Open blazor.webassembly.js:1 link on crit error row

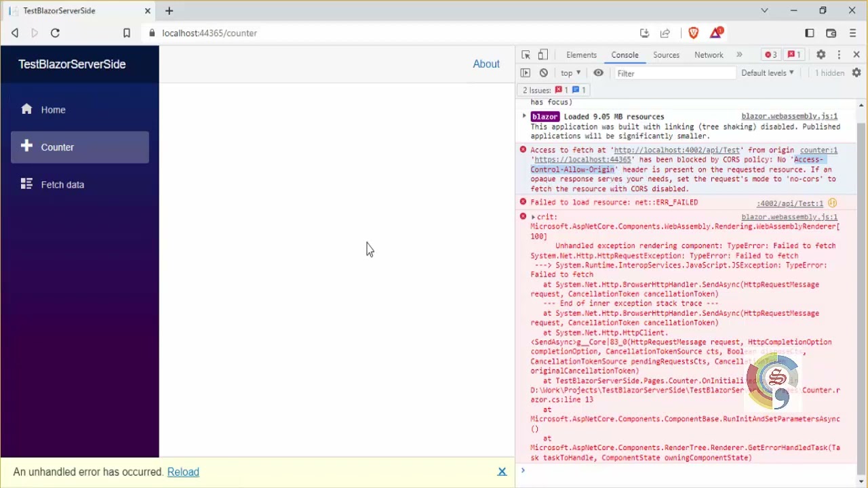coord(789,217)
